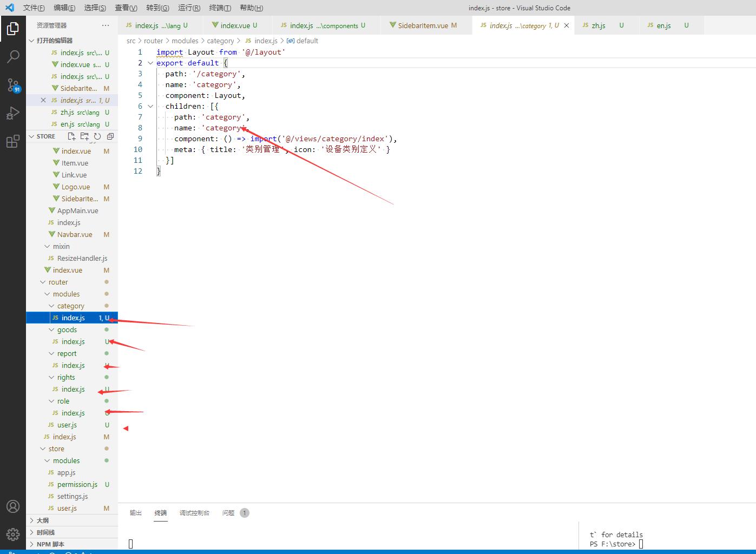Screen dimensions: 756x554
Task: Collapse the mixin folder
Action: click(72, 246)
